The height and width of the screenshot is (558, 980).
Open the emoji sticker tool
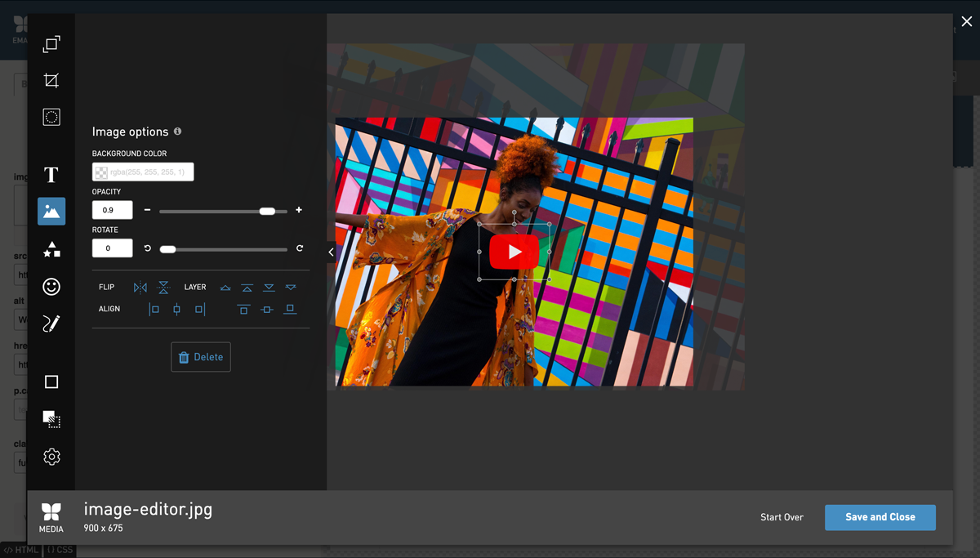point(51,286)
